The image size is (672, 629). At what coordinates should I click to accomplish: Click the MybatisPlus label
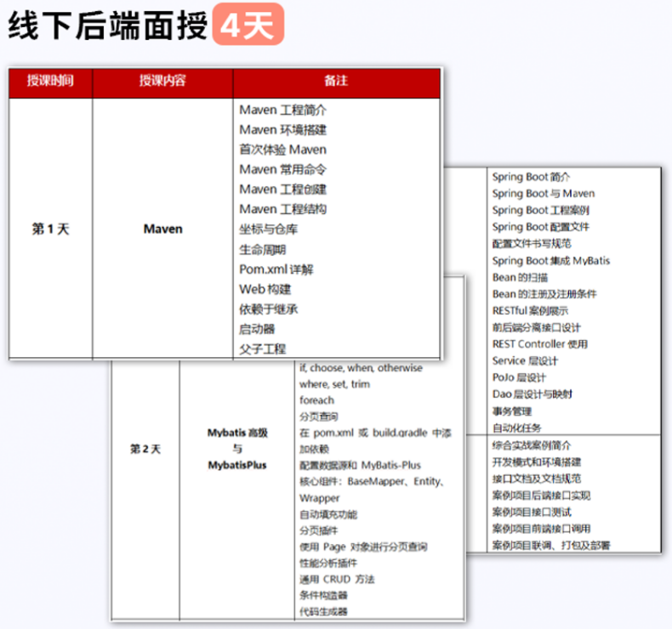pos(237,465)
